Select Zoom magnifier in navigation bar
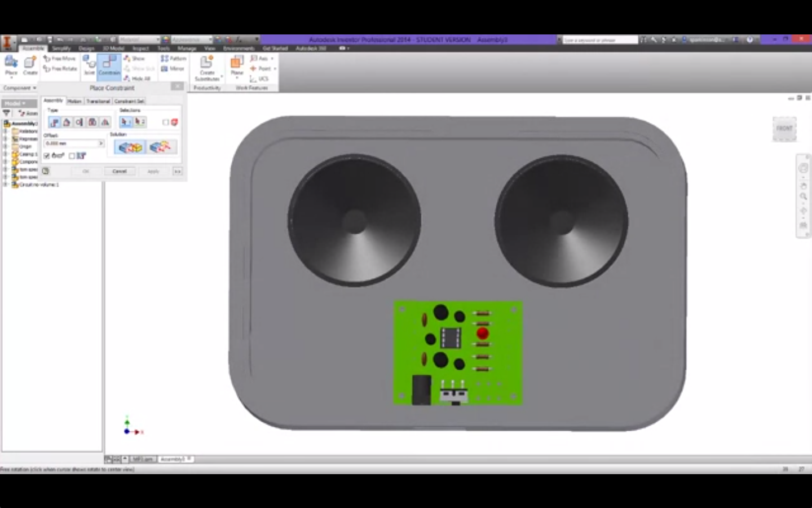 pyautogui.click(x=803, y=196)
